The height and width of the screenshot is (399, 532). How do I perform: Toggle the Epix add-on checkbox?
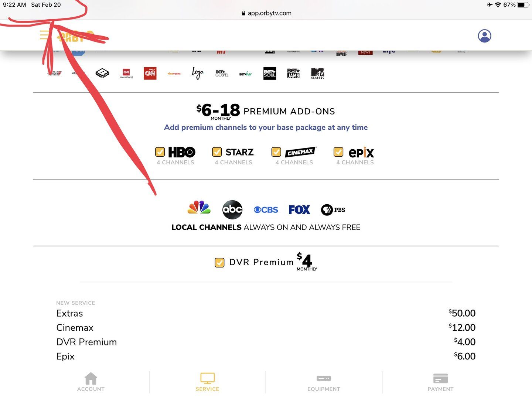pos(338,152)
